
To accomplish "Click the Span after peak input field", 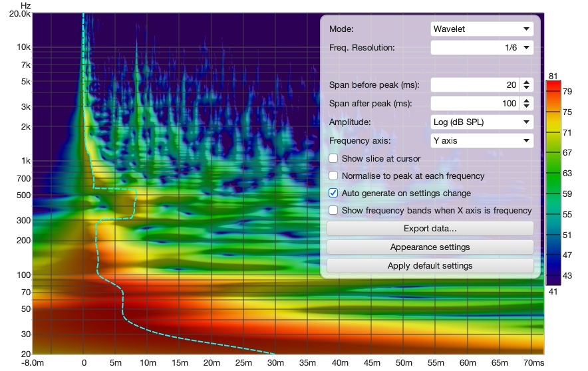I will pos(475,104).
